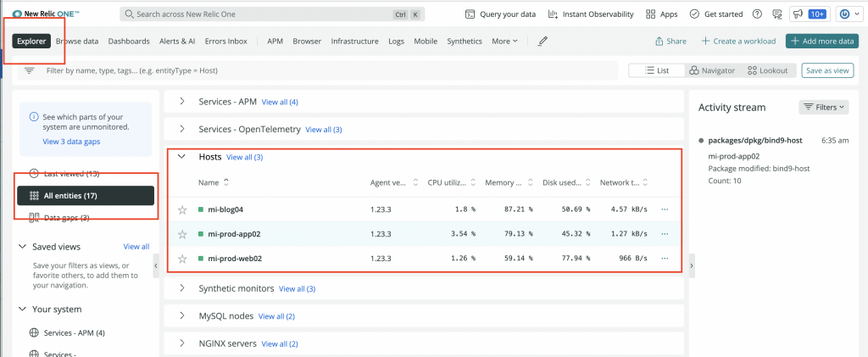The image size is (868, 357).
Task: Star the mi-blog04 host
Action: coord(183,209)
